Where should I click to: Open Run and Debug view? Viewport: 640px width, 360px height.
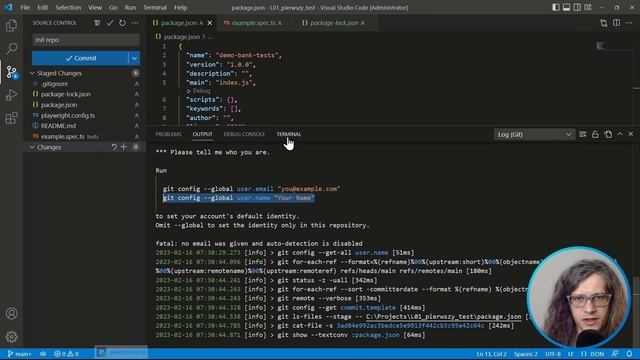[11, 95]
